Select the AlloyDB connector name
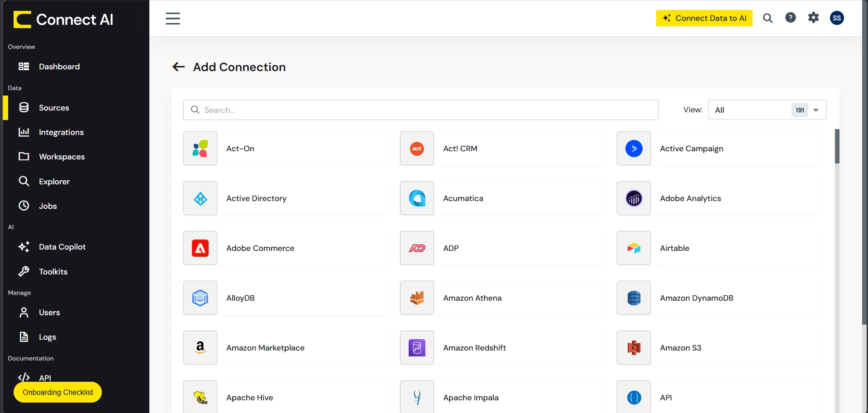The width and height of the screenshot is (868, 413). tap(240, 298)
